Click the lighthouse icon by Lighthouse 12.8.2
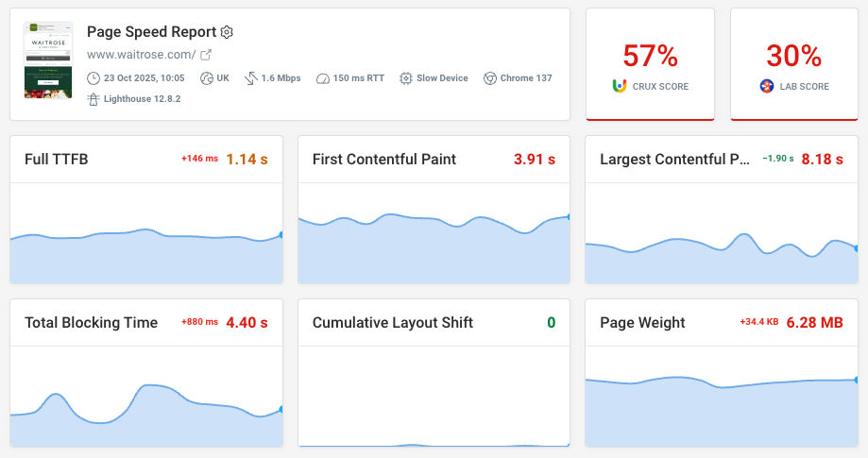Viewport: 868px width, 458px height. [93, 98]
